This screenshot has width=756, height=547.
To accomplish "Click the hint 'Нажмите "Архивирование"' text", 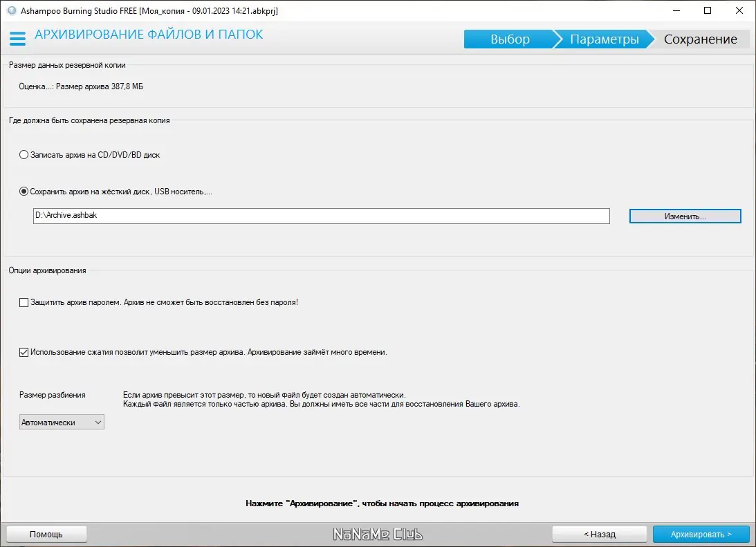I will tap(382, 503).
